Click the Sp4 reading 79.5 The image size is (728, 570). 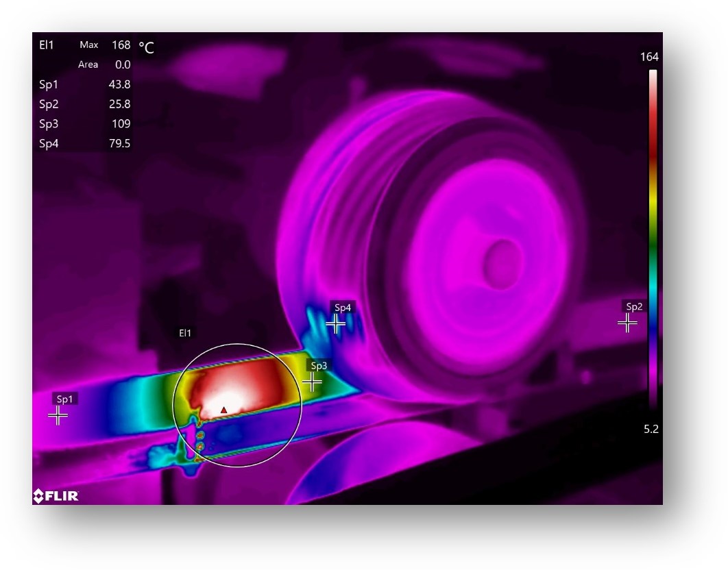pyautogui.click(x=119, y=143)
